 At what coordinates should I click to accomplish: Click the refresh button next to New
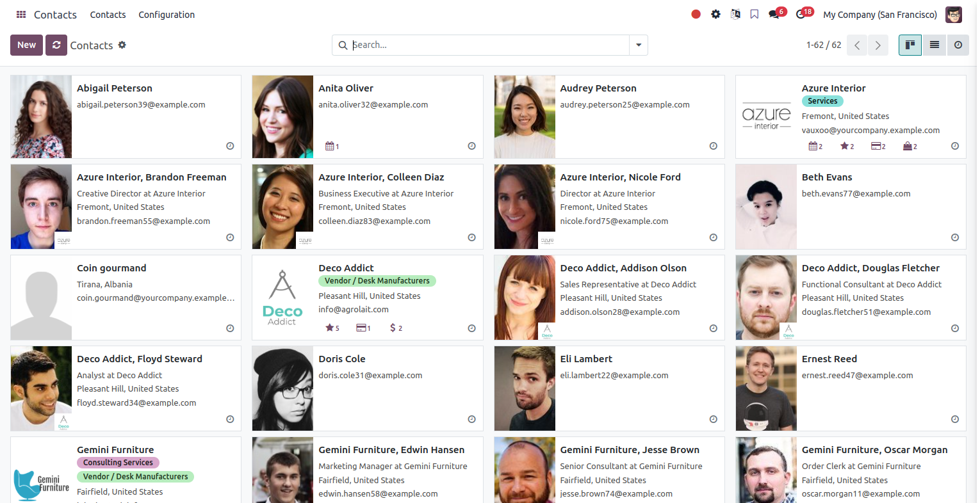click(56, 45)
